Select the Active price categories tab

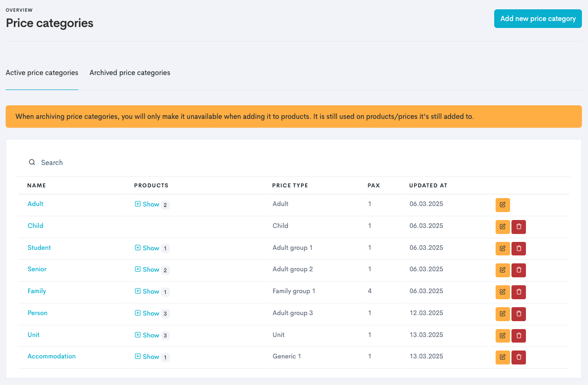click(x=42, y=73)
